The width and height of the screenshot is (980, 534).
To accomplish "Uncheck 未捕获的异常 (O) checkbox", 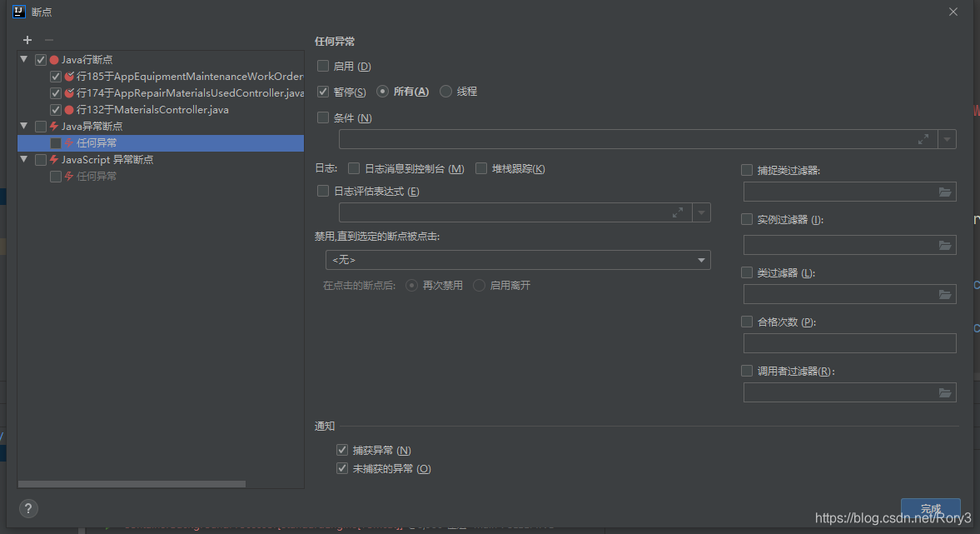I will tap(342, 467).
